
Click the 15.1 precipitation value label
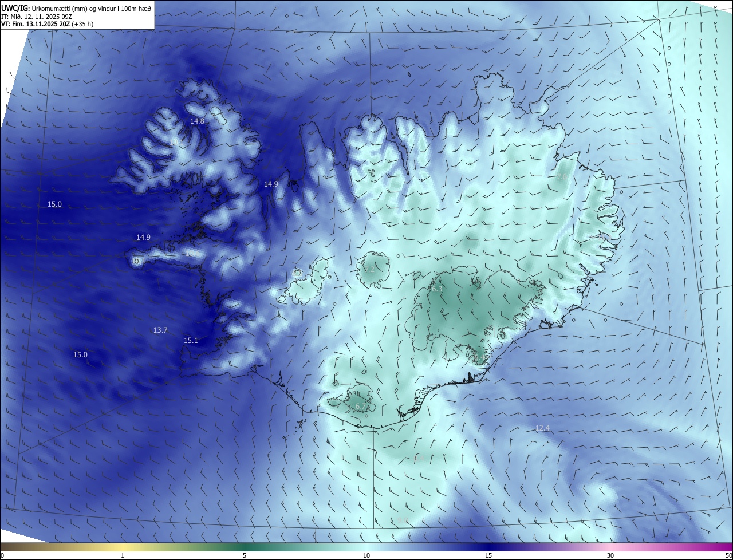pos(191,340)
